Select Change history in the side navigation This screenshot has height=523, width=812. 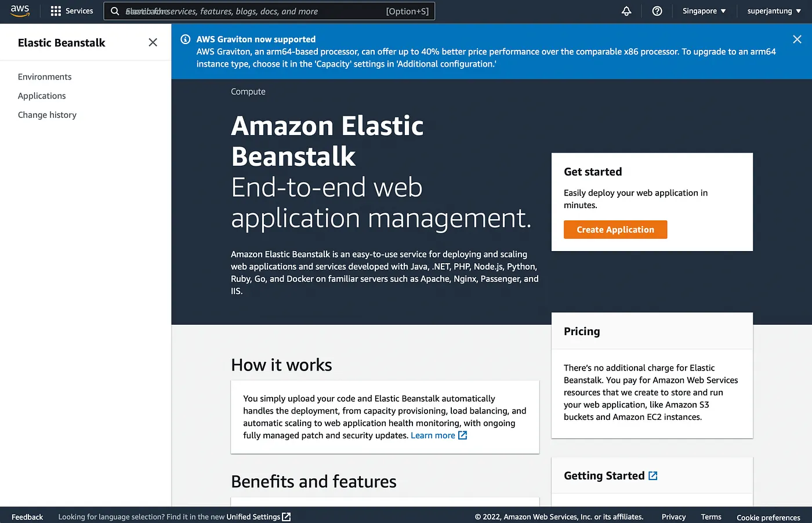point(47,115)
